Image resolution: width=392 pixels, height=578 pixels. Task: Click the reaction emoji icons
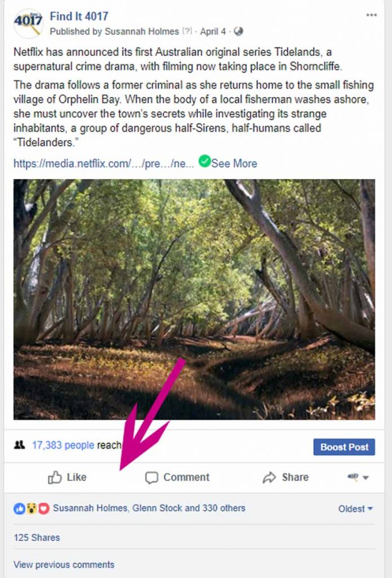click(x=32, y=509)
